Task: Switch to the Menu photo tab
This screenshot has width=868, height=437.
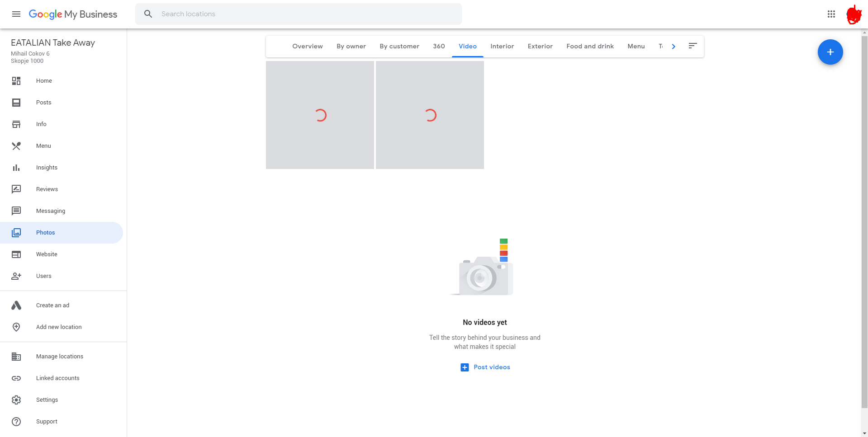Action: pyautogui.click(x=636, y=47)
